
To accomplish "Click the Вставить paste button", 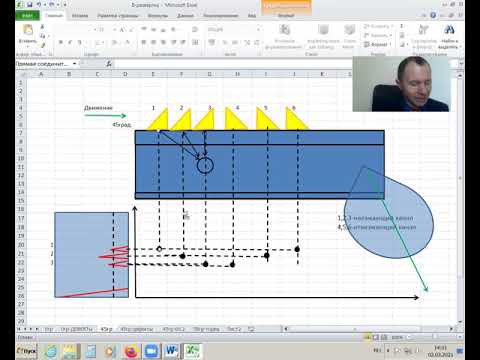I will (27, 34).
